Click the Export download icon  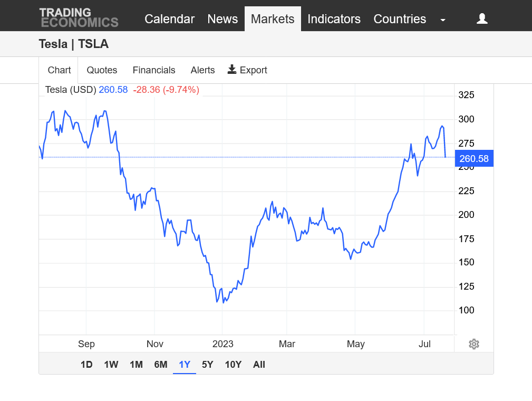coord(232,70)
